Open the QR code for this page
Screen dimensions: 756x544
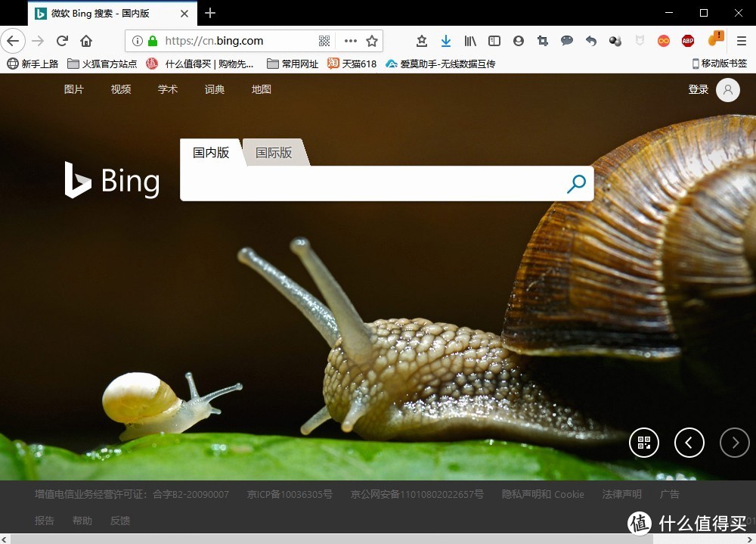coord(324,41)
